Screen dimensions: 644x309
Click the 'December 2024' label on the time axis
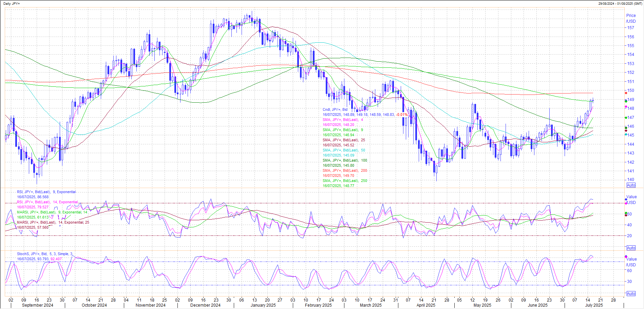pyautogui.click(x=205, y=305)
